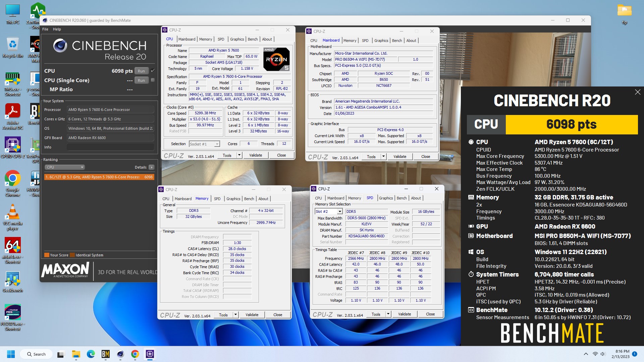Launch PES2021.exe desktop shortcut

pyautogui.click(x=13, y=317)
